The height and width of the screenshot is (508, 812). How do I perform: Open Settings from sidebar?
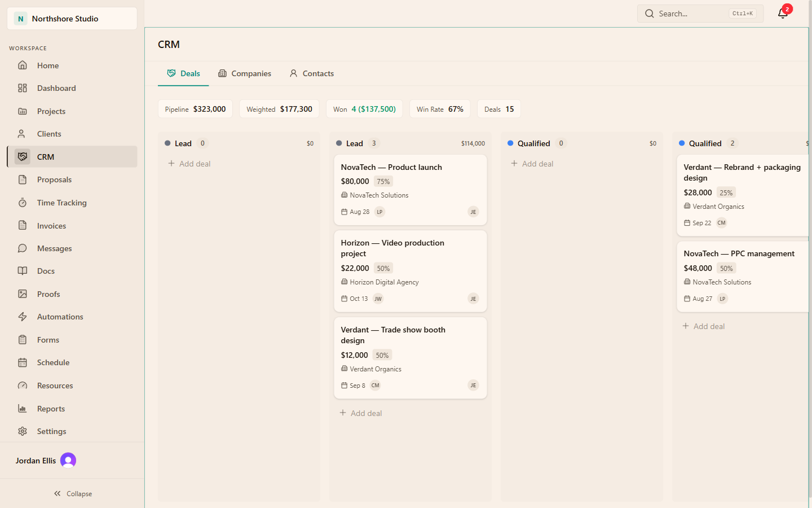pyautogui.click(x=72, y=431)
